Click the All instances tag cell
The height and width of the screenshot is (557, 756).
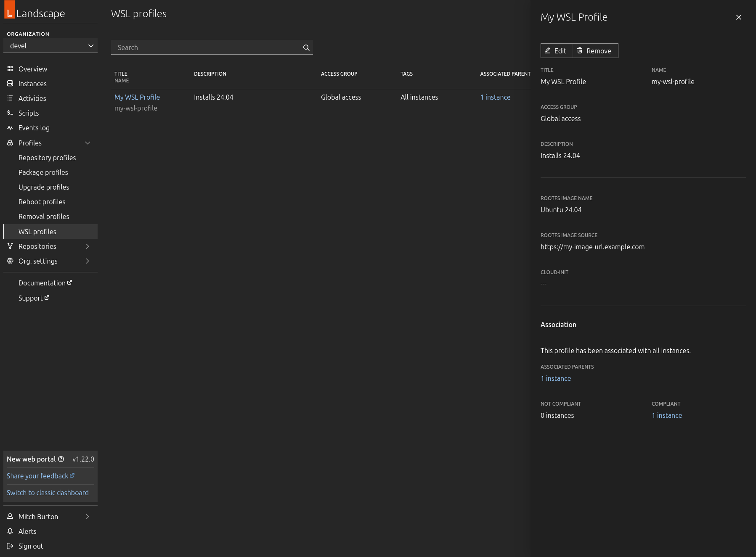pyautogui.click(x=419, y=97)
